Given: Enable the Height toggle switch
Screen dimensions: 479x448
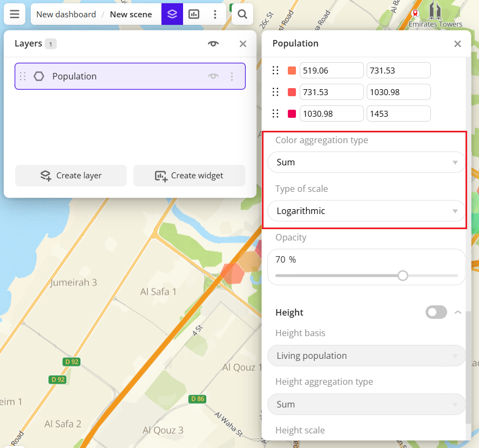Looking at the screenshot, I should (436, 312).
